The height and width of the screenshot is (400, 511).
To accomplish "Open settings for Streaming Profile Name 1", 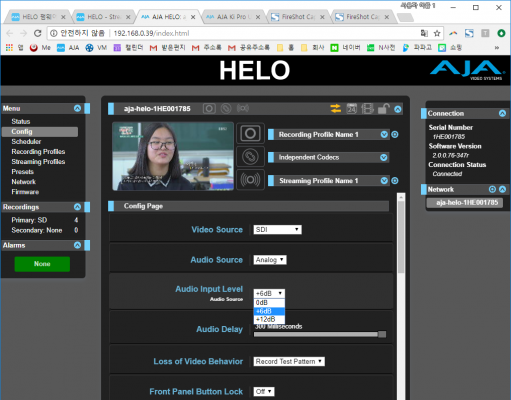I will coord(395,181).
